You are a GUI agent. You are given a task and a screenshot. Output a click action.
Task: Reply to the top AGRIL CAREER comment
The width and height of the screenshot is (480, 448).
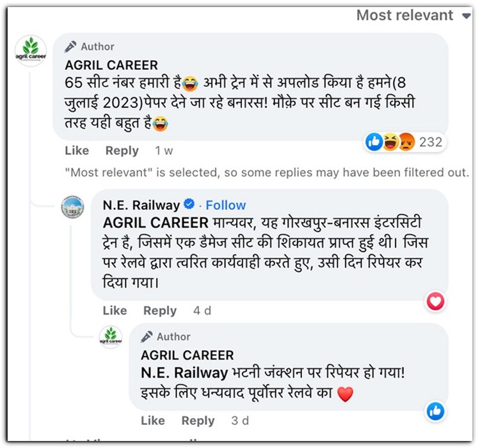(x=122, y=150)
